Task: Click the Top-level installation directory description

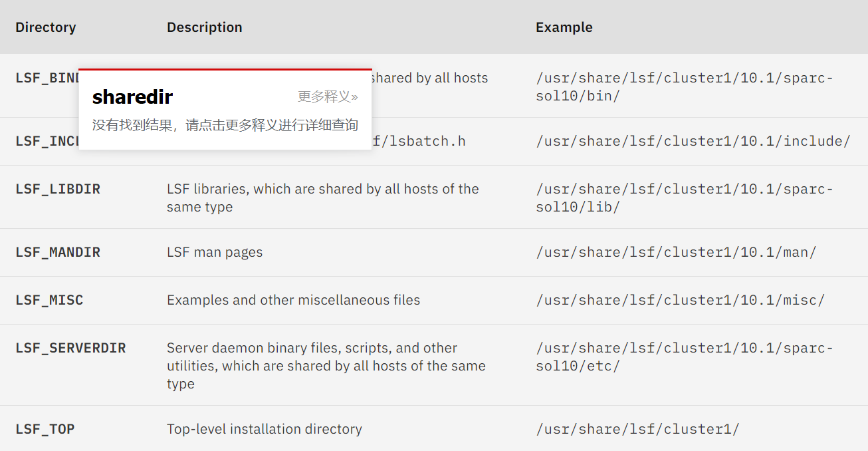Action: point(264,429)
